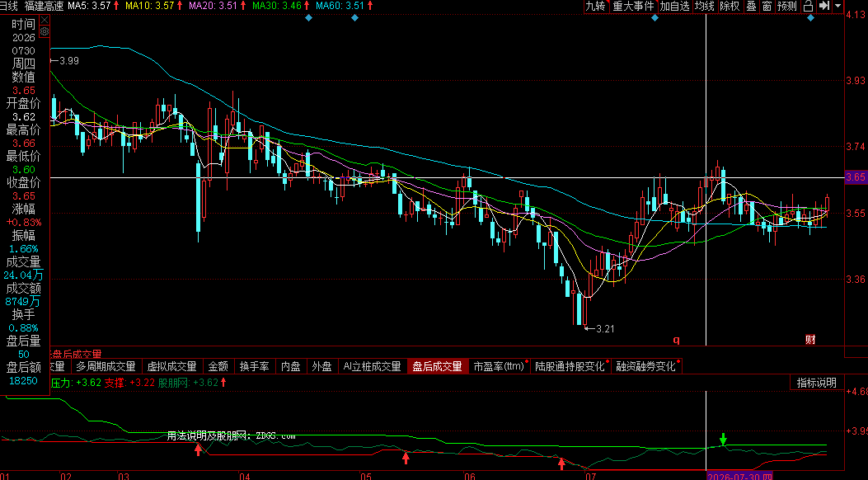The image size is (868, 480).
Task: Close the time data info panel
Action: 45,20
